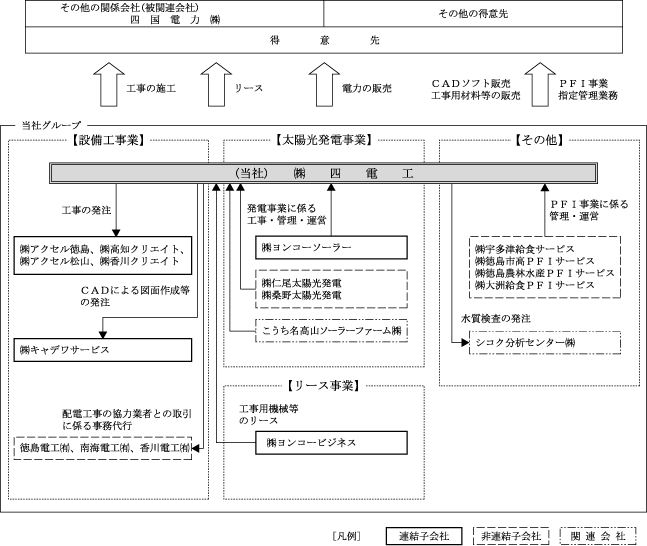
Task: Select the ㈱キャデワサービス box
Action: pos(103,350)
